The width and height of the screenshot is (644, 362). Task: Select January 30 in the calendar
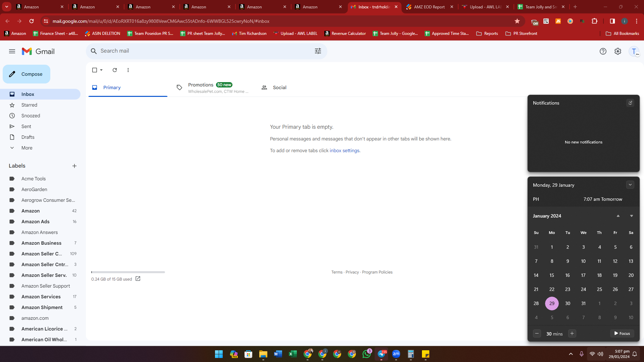click(x=568, y=303)
